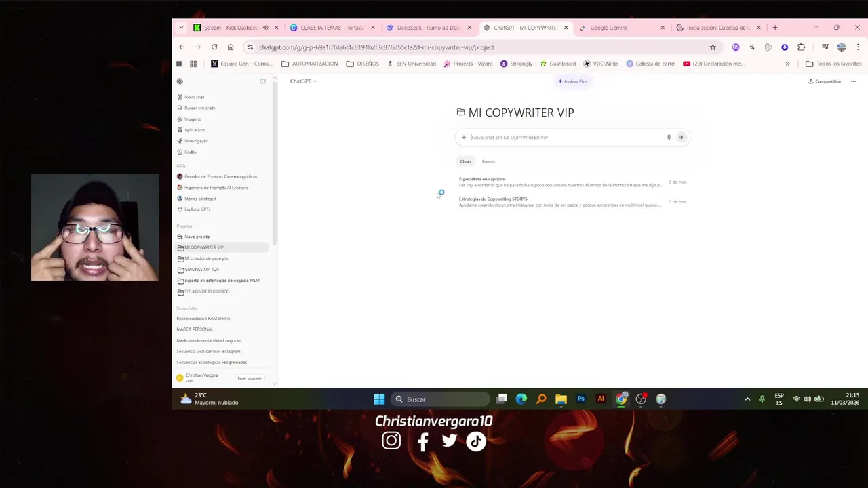The height and width of the screenshot is (488, 868).
Task: Open the tab search dropdown arrow
Action: [x=181, y=28]
